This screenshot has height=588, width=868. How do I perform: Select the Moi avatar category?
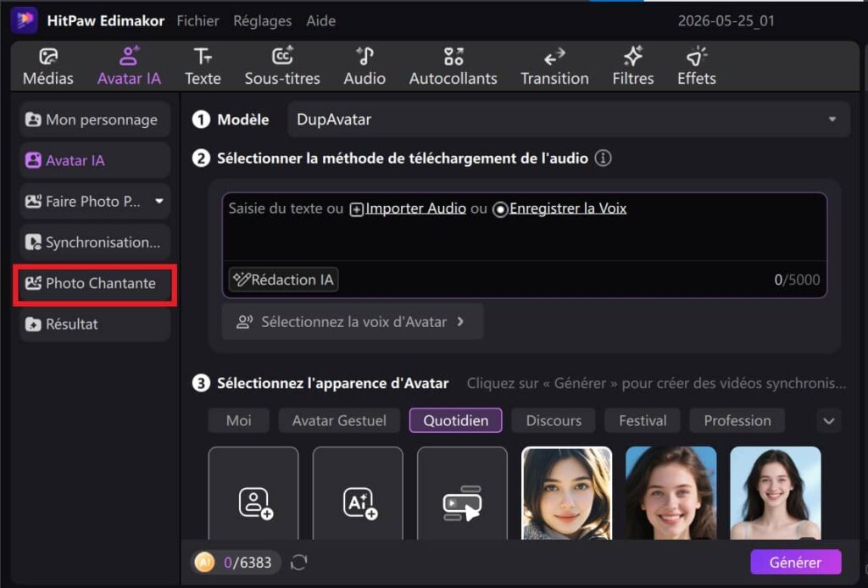(x=238, y=420)
